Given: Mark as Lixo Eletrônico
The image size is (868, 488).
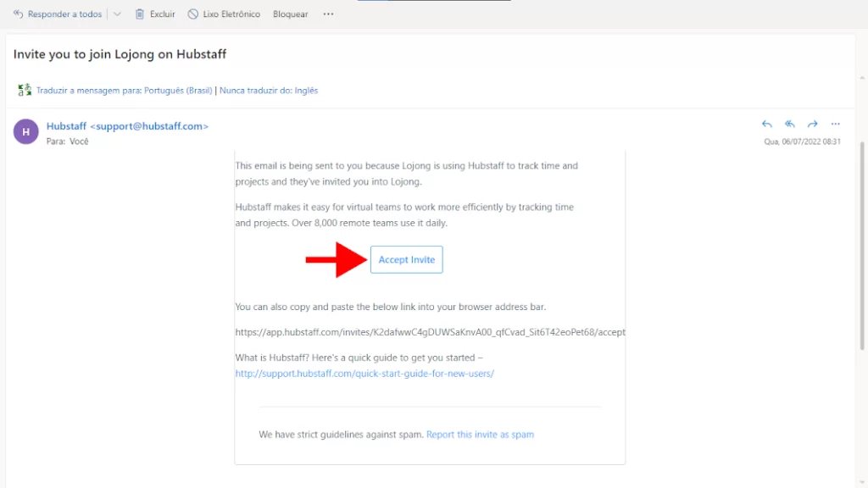Looking at the screenshot, I should pyautogui.click(x=224, y=14).
